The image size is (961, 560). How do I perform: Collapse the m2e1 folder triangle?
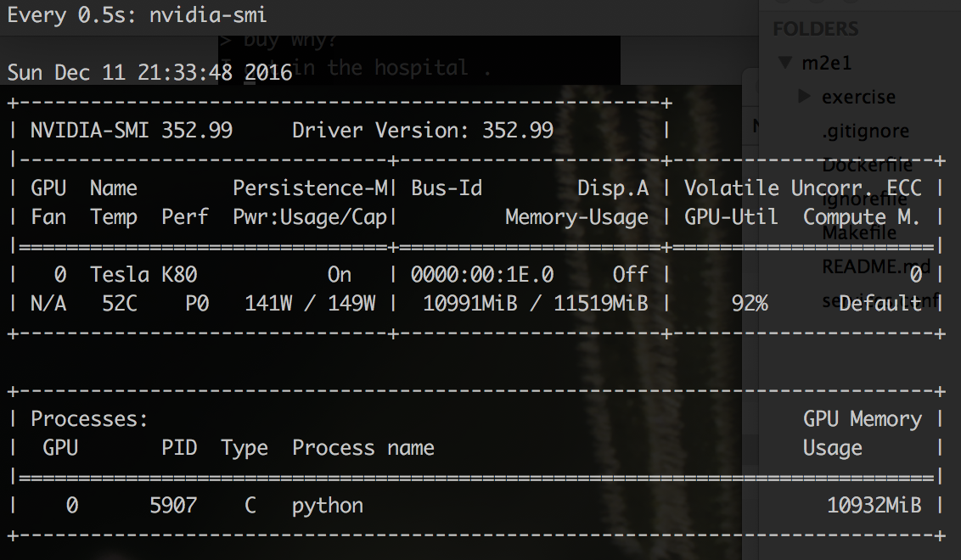pyautogui.click(x=784, y=63)
